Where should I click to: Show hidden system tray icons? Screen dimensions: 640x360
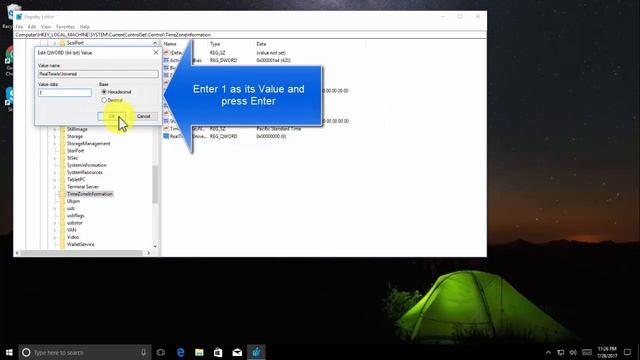pos(548,352)
